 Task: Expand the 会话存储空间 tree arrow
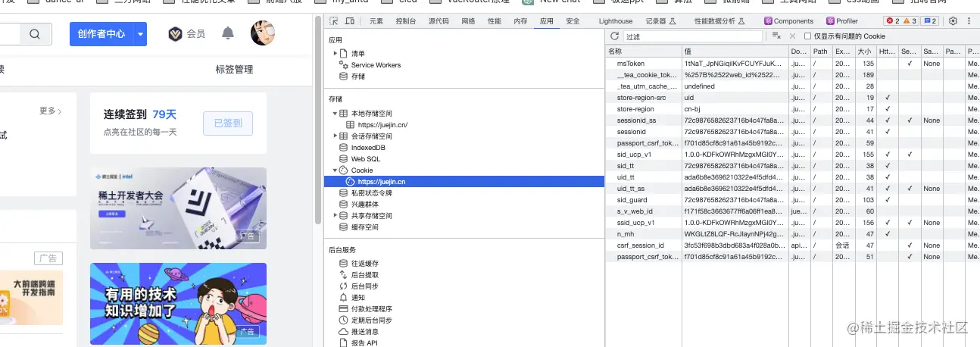(x=336, y=136)
